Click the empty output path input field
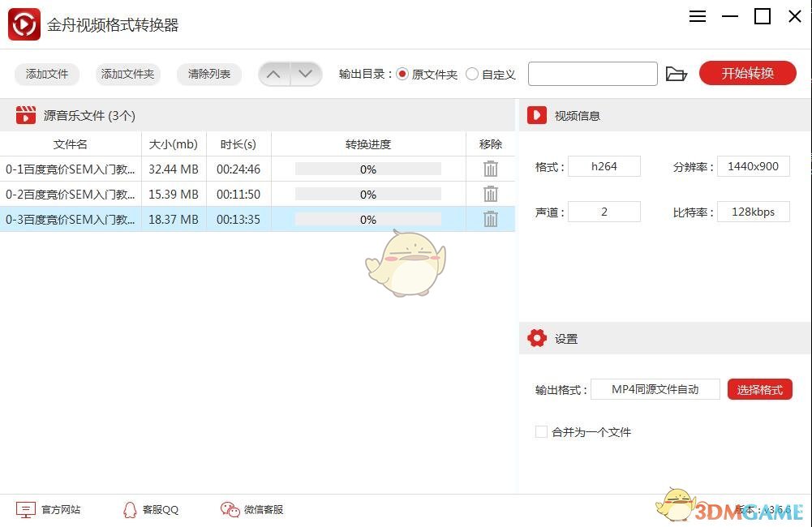This screenshot has height=527, width=812. [592, 73]
